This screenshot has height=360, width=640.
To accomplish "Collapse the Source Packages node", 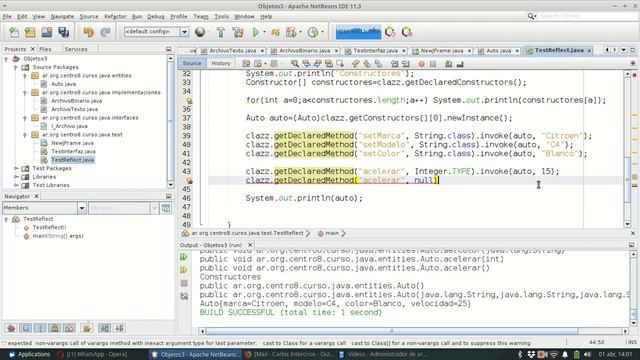I will 16,67.
